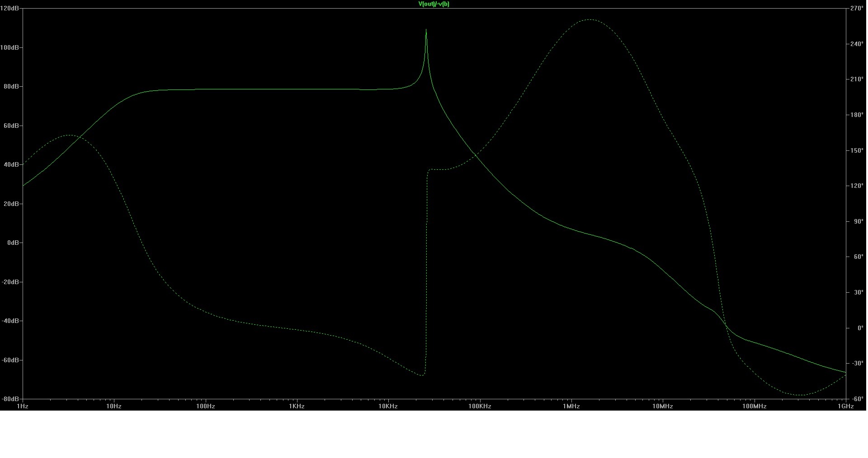Click the 60dB magnitude axis label
This screenshot has height=458, width=868.
click(x=11, y=126)
